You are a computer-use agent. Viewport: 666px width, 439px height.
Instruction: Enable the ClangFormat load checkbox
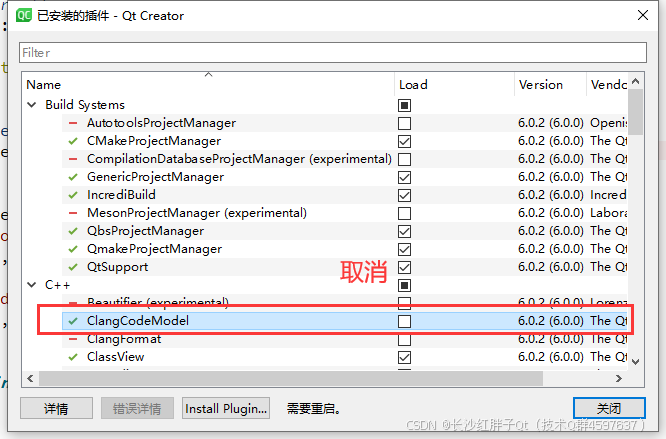pyautogui.click(x=404, y=340)
